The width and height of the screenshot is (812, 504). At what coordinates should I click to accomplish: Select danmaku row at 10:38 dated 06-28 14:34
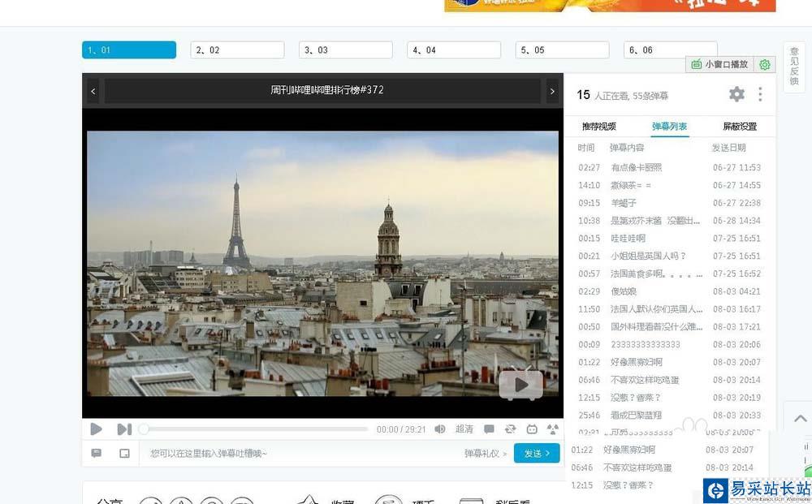click(x=669, y=221)
